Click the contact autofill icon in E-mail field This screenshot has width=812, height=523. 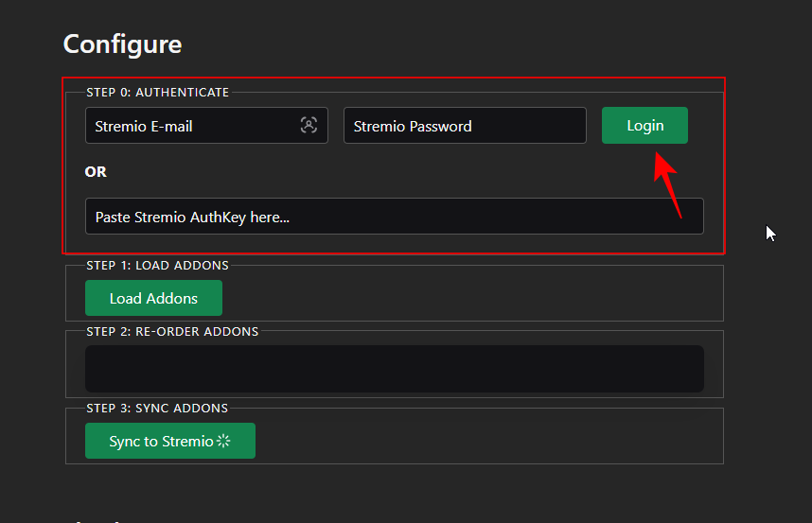tap(309, 125)
